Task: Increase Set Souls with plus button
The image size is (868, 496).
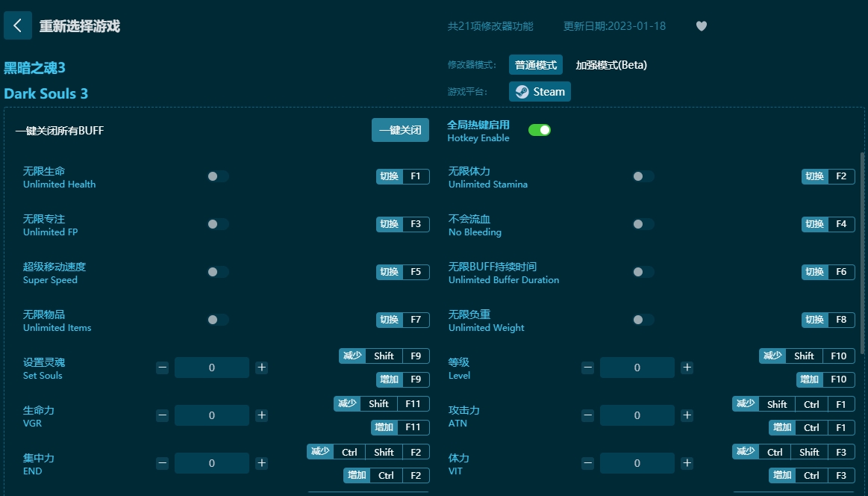Action: [262, 368]
